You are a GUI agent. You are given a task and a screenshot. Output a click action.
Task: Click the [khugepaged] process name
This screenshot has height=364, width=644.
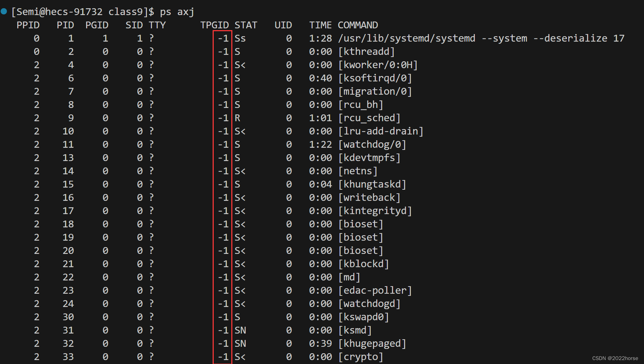(372, 344)
